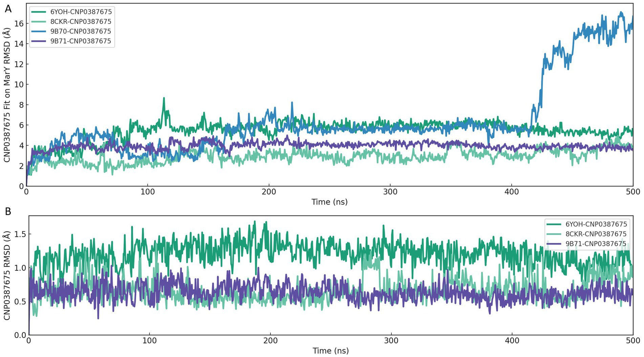Viewport: 644px width, 357px height.
Task: Click x-axis tick 400 under panel A
Action: (512, 192)
